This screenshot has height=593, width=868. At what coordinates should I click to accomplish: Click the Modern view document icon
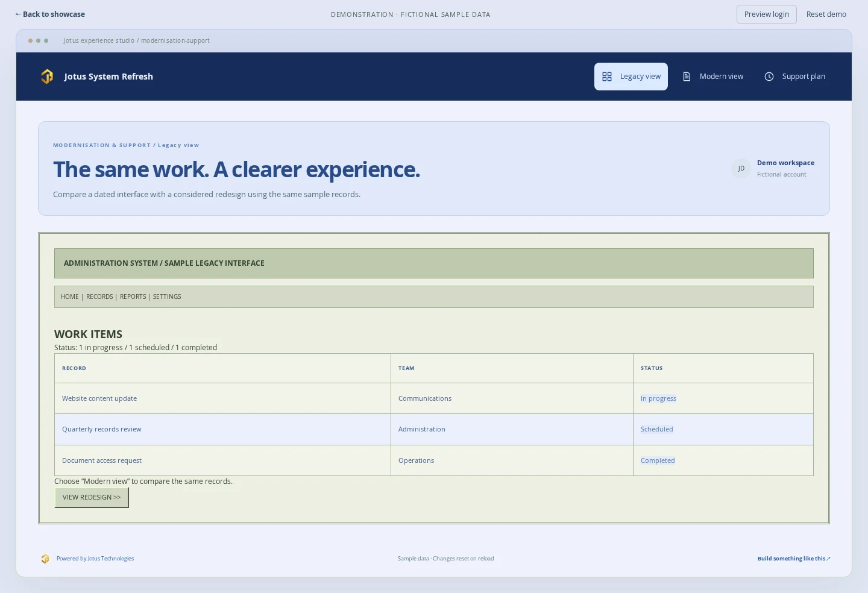coord(687,77)
